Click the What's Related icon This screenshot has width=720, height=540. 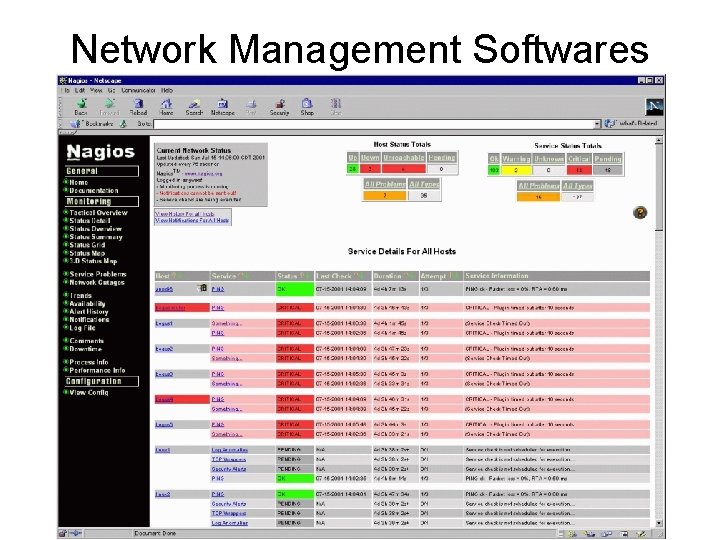(609, 124)
